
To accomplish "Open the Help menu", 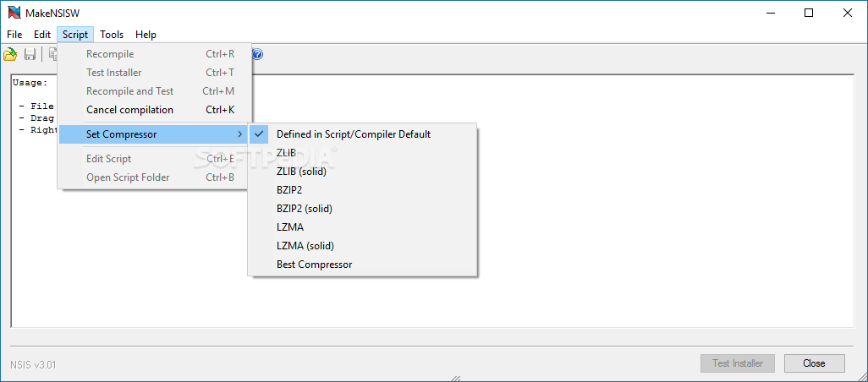I will point(146,35).
